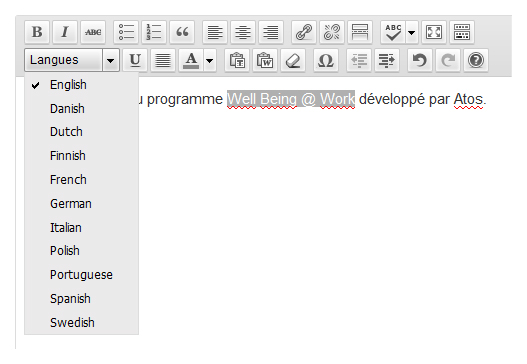
Task: Insert or edit link
Action: [304, 32]
